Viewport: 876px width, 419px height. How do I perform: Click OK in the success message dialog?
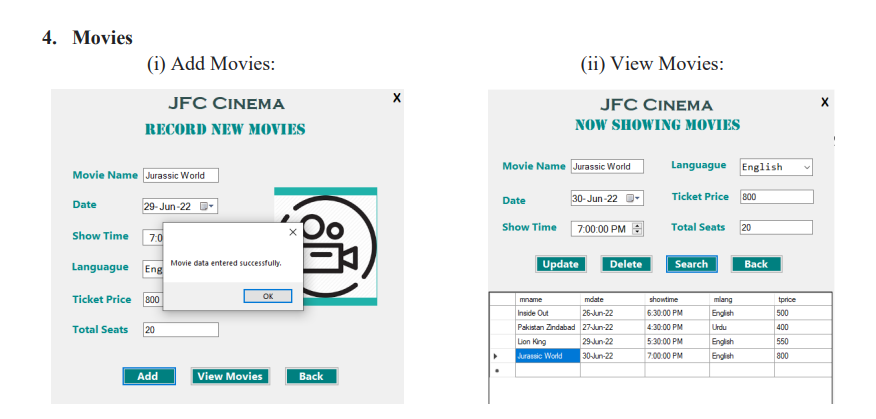point(268,296)
